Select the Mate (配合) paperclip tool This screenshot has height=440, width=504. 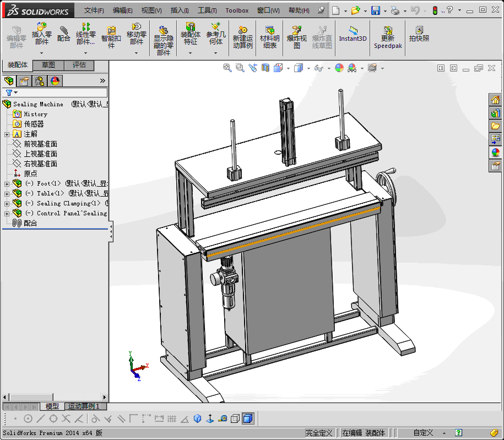coord(64,34)
